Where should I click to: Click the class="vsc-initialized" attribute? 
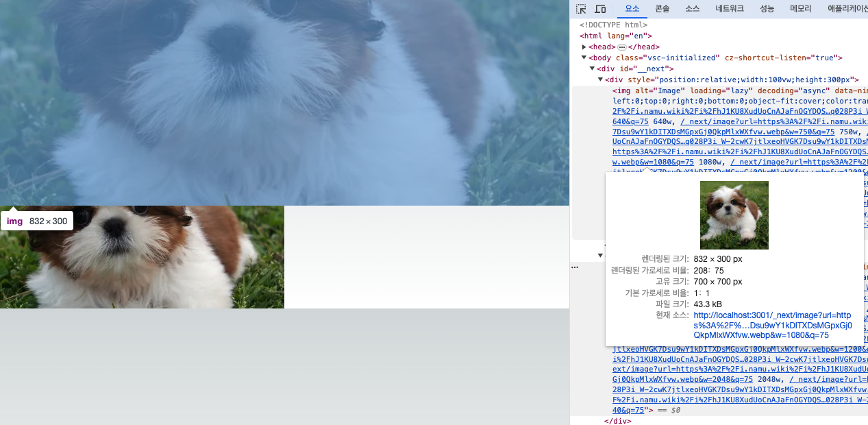pos(668,58)
